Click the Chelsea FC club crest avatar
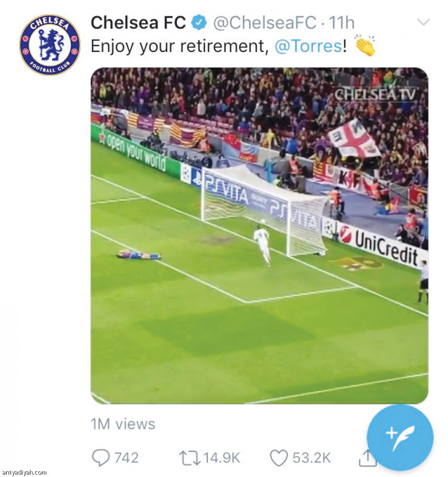 50,45
